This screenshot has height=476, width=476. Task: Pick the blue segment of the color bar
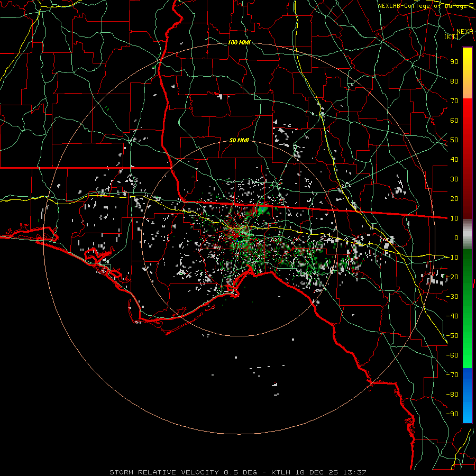pos(467,395)
